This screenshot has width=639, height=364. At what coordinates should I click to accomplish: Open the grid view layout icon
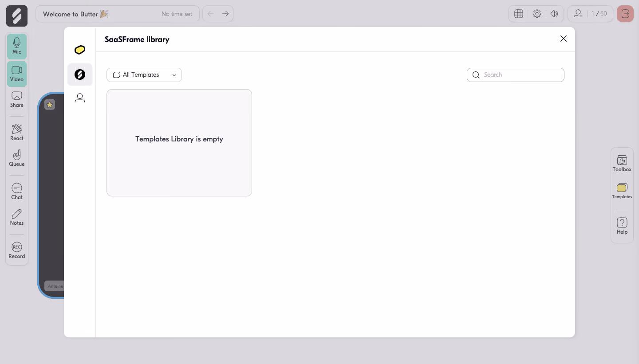[x=518, y=14]
